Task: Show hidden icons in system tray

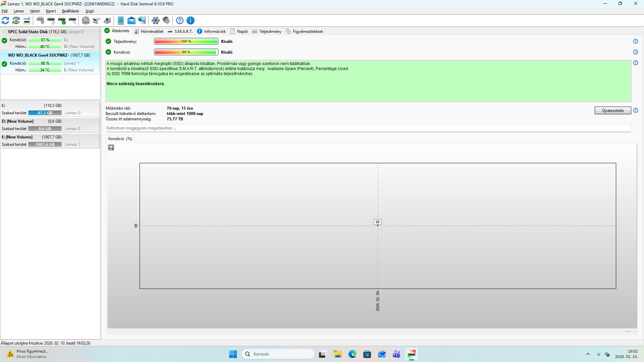Action: 588,354
